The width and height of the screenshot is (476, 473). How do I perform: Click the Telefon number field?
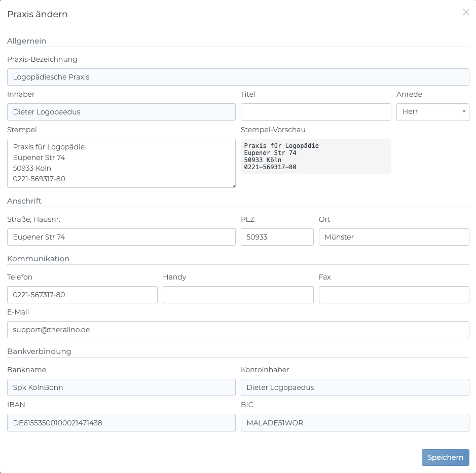coord(82,295)
